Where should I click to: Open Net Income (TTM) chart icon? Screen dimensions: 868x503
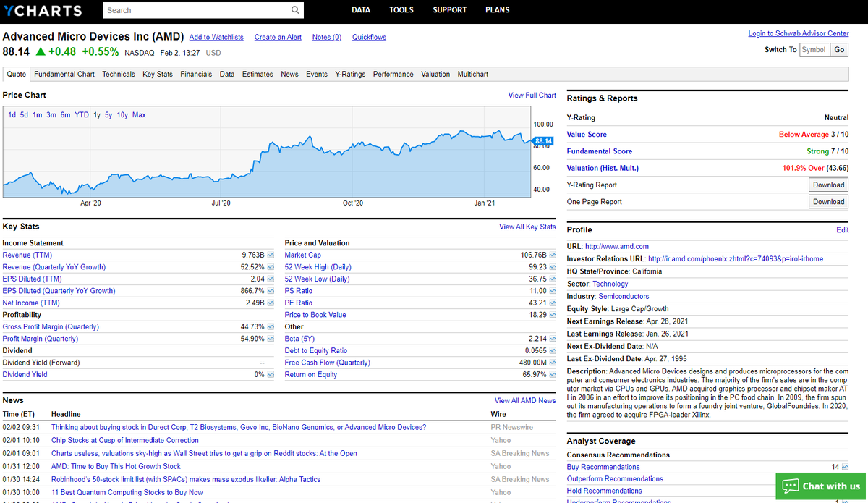point(271,303)
